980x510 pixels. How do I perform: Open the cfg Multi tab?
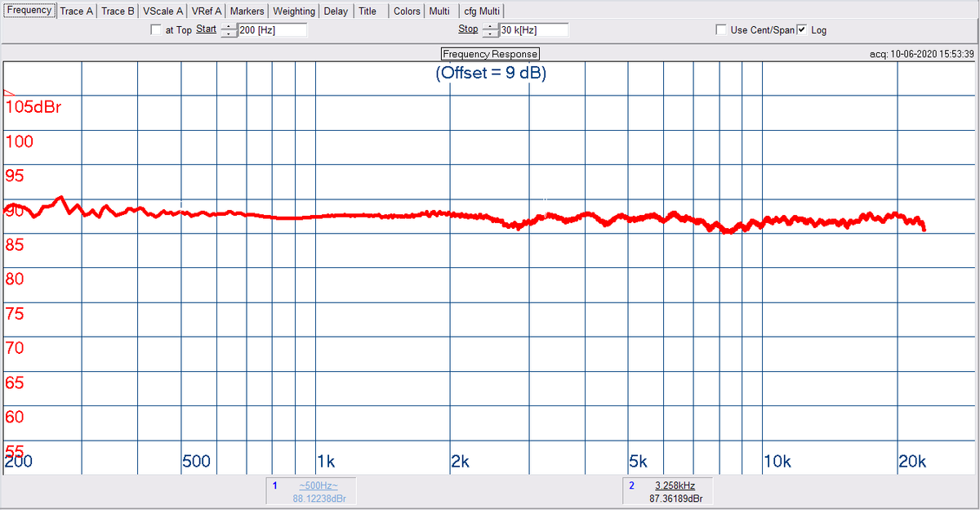point(482,11)
